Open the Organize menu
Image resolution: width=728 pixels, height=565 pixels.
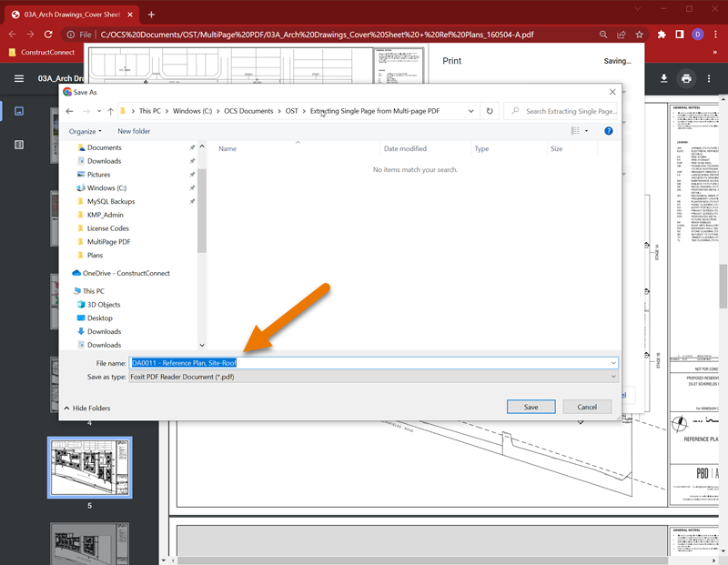coord(85,131)
